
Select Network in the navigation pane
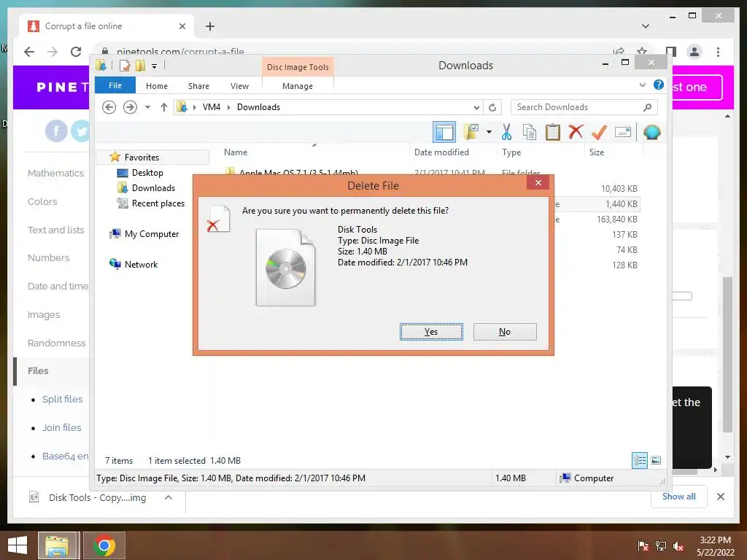pos(141,264)
